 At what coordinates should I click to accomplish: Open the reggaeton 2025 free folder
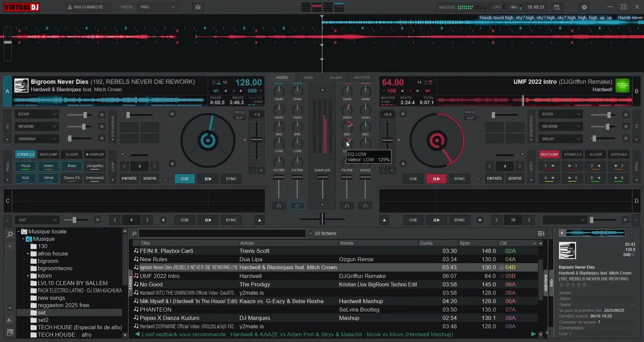click(63, 305)
